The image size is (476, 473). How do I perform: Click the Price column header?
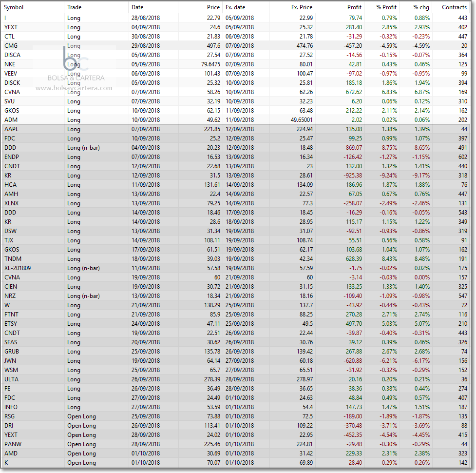213,7
